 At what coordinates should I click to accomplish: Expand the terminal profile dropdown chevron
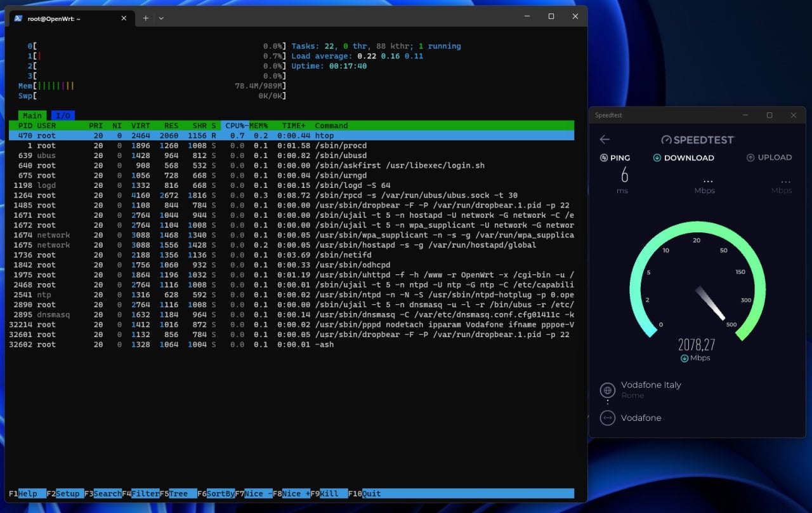pyautogui.click(x=161, y=18)
